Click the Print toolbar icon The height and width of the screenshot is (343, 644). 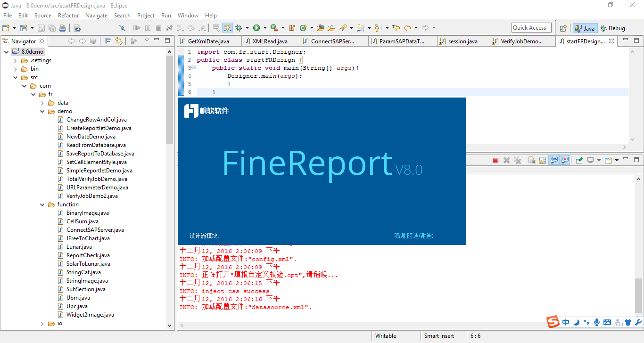pyautogui.click(x=62, y=28)
